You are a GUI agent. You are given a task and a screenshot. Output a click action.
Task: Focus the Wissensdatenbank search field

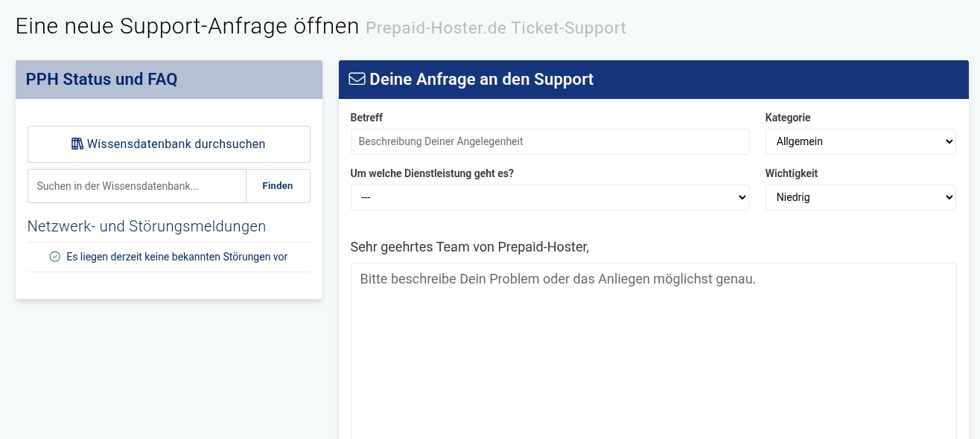click(137, 186)
